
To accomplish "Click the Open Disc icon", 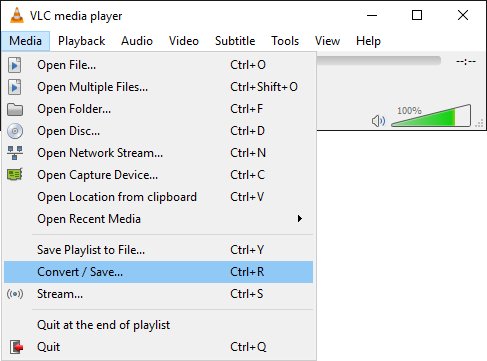I will pos(15,131).
